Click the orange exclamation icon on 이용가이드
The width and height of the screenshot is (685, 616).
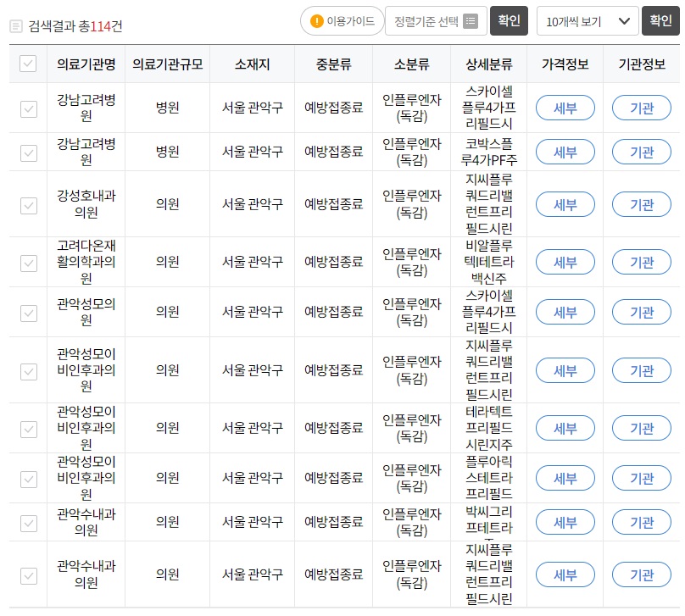[315, 22]
